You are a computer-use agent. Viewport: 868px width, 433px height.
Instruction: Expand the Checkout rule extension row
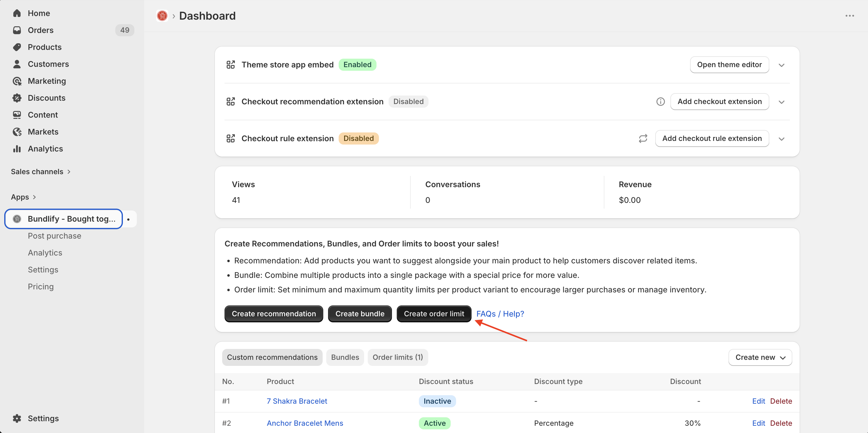coord(781,139)
